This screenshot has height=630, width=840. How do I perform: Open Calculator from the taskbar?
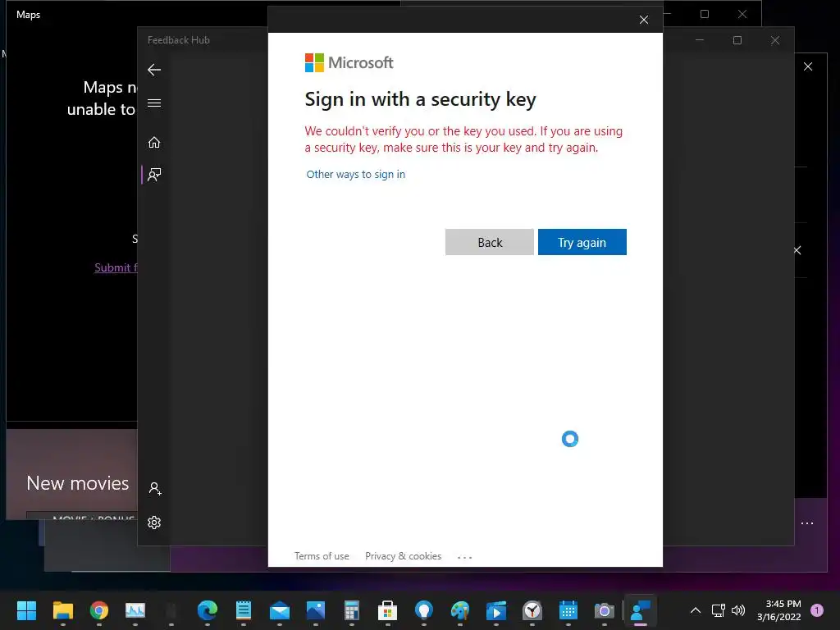[x=351, y=610]
